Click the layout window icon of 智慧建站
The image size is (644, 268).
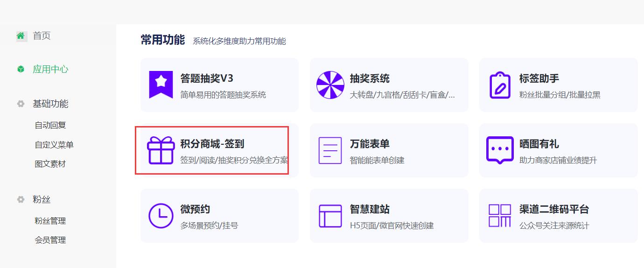click(x=330, y=216)
